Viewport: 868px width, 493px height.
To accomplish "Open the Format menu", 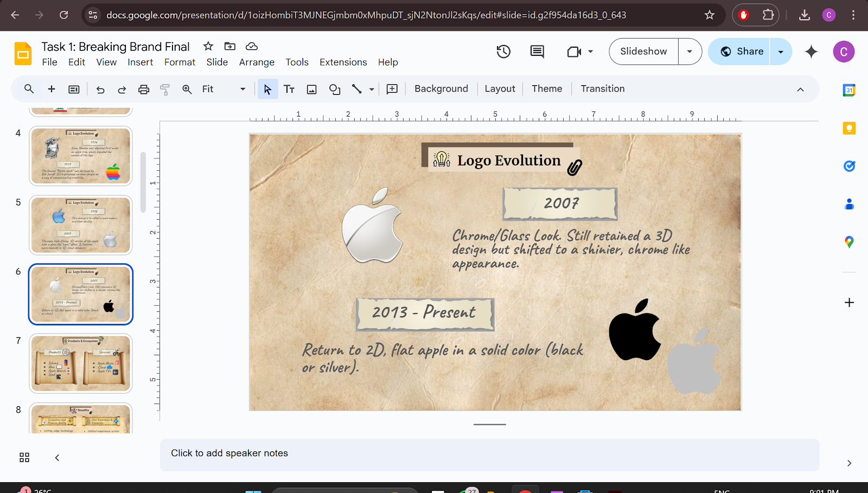I will [180, 62].
